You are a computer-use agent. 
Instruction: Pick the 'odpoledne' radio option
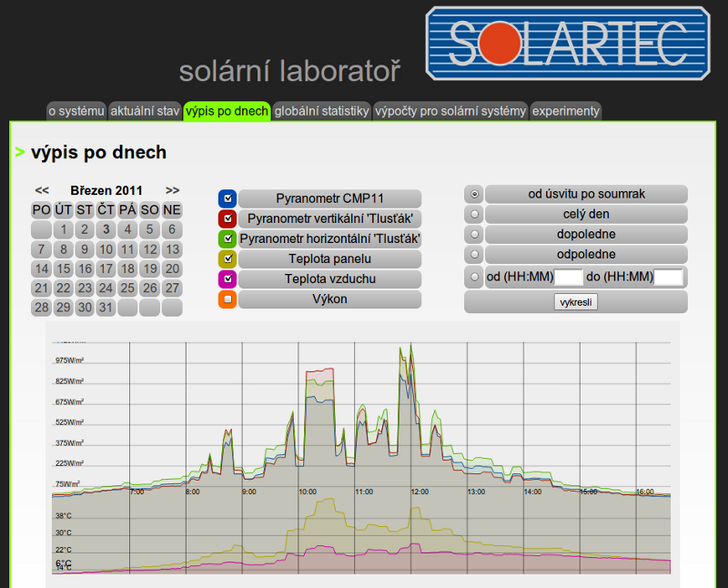click(x=473, y=255)
